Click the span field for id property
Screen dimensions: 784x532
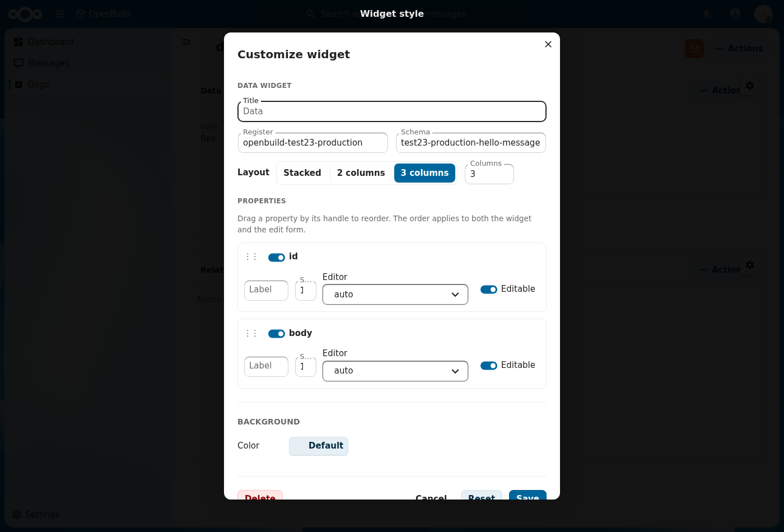tap(306, 291)
